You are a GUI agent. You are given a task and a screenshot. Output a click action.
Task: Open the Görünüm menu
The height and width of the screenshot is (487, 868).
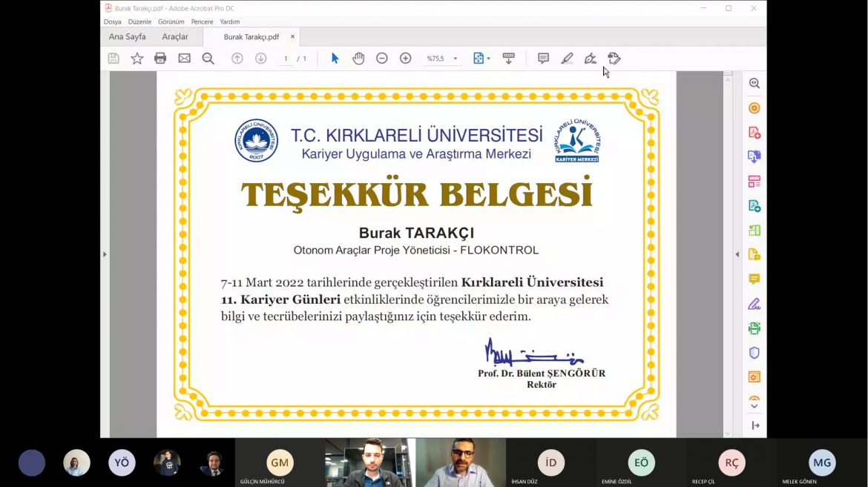171,21
